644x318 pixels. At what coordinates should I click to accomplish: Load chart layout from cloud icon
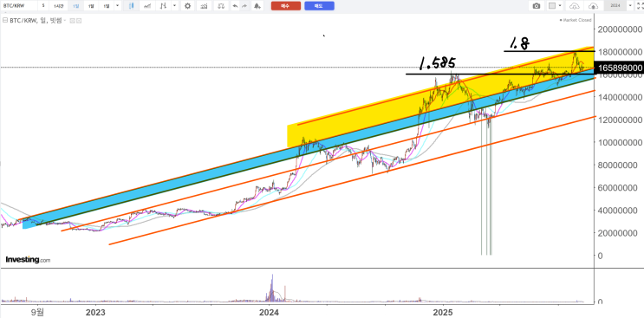575,6
